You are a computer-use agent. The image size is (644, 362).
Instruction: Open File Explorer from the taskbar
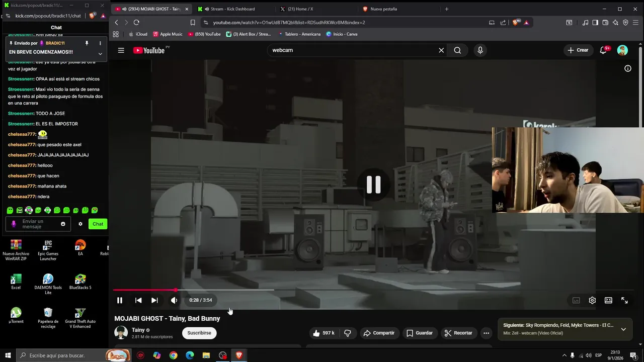(x=206, y=355)
